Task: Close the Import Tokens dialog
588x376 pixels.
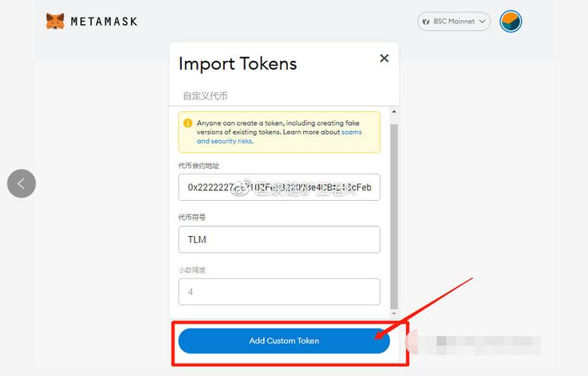Action: coord(384,58)
